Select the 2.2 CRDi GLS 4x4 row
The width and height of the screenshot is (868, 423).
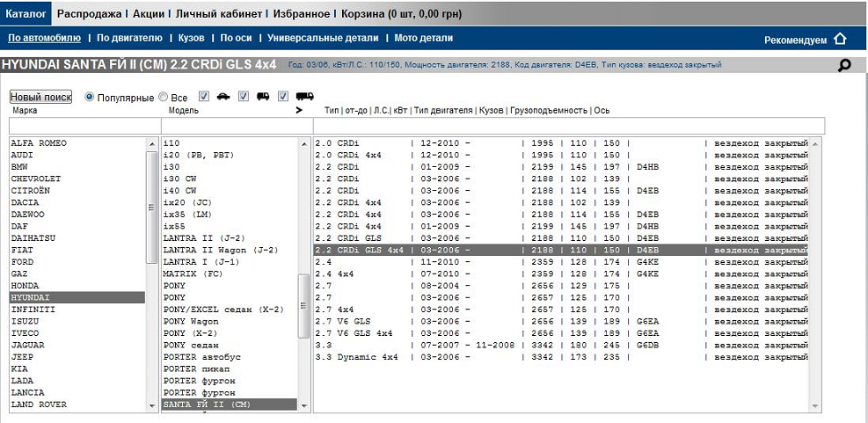pyautogui.click(x=561, y=251)
